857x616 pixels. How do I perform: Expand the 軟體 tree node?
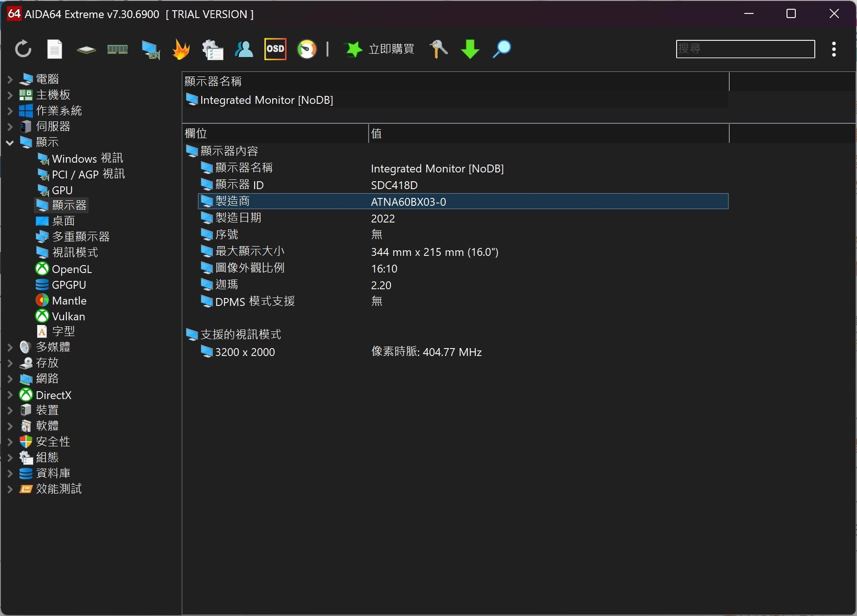10,426
